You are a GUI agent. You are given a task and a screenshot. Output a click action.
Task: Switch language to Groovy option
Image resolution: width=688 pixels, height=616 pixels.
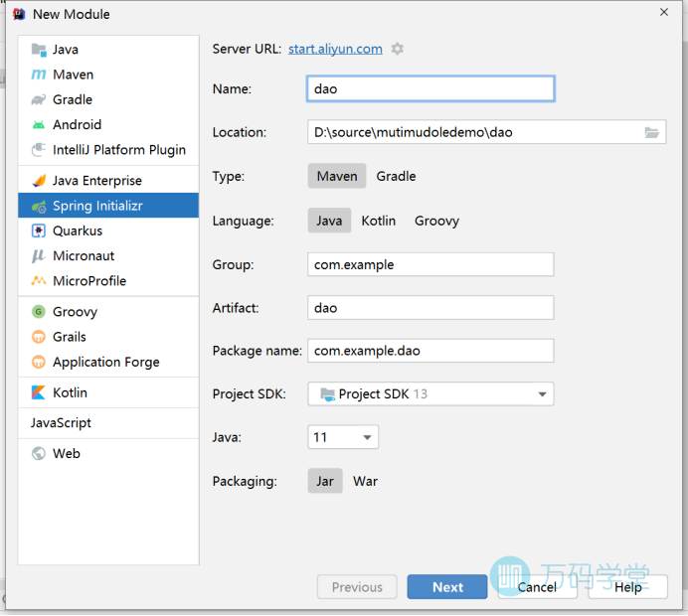(437, 221)
